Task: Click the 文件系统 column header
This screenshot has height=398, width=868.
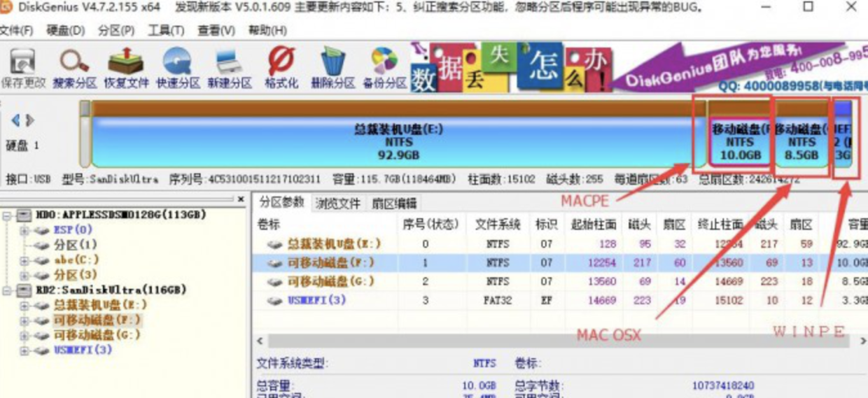Action: 498,225
